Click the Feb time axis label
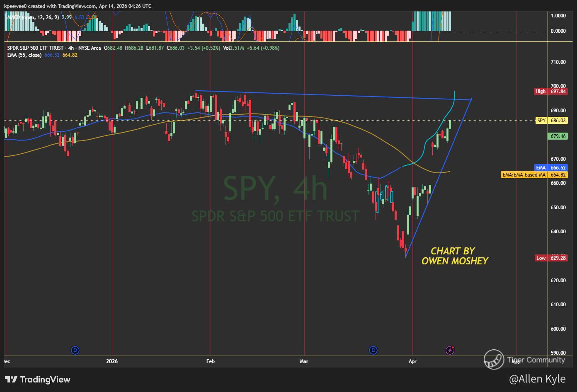This screenshot has width=577, height=392. (x=211, y=361)
